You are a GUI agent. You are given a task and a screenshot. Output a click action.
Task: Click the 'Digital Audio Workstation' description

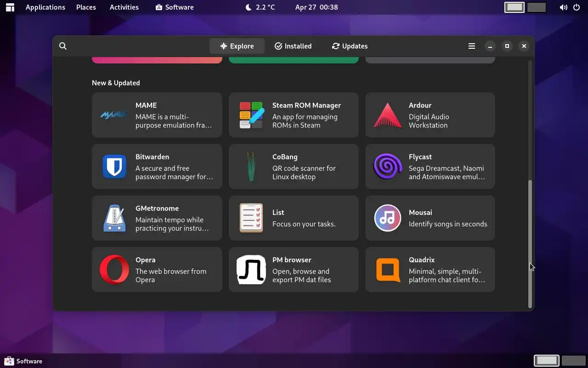(429, 121)
